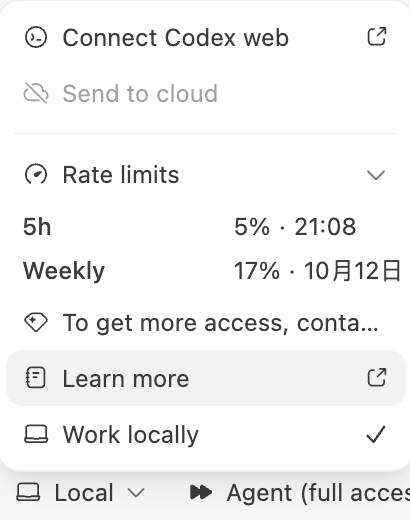
Task: Click laptop icon next to Work locally
Action: 36,434
